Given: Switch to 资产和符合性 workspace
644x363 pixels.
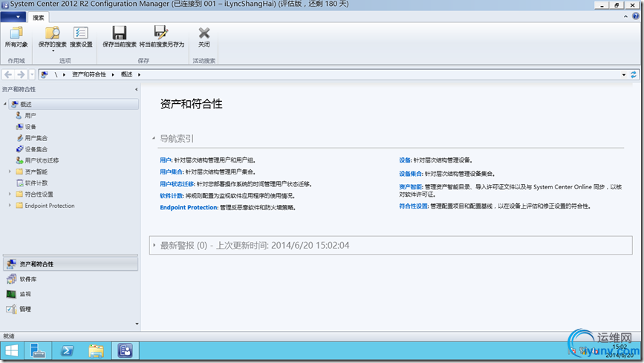Looking at the screenshot, I should tap(71, 264).
